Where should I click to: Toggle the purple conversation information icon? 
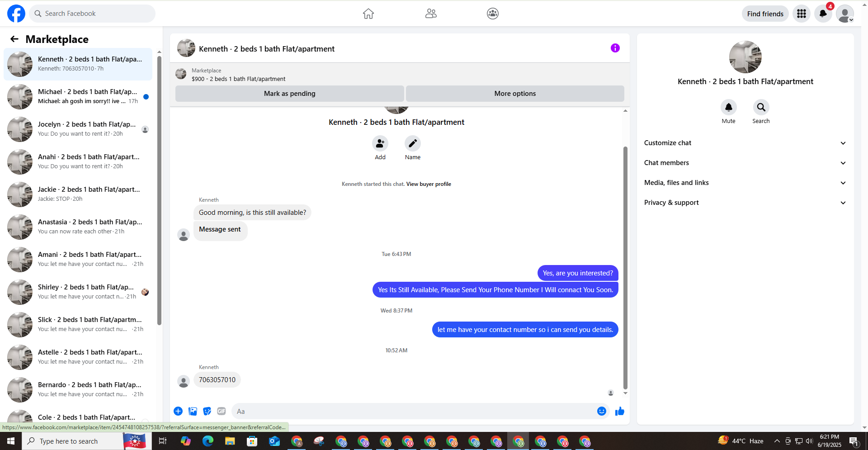coord(615,48)
